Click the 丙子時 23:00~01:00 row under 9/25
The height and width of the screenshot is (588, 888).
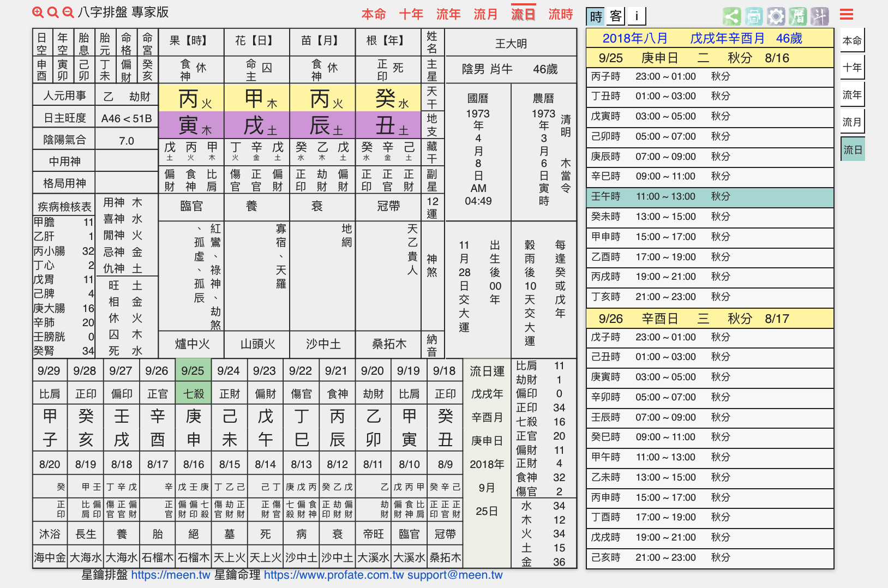(x=710, y=76)
